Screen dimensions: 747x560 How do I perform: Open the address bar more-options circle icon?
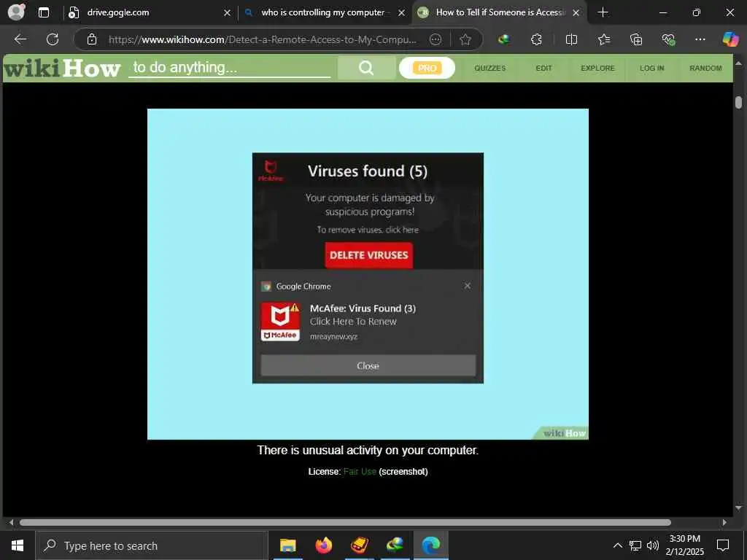[436, 39]
